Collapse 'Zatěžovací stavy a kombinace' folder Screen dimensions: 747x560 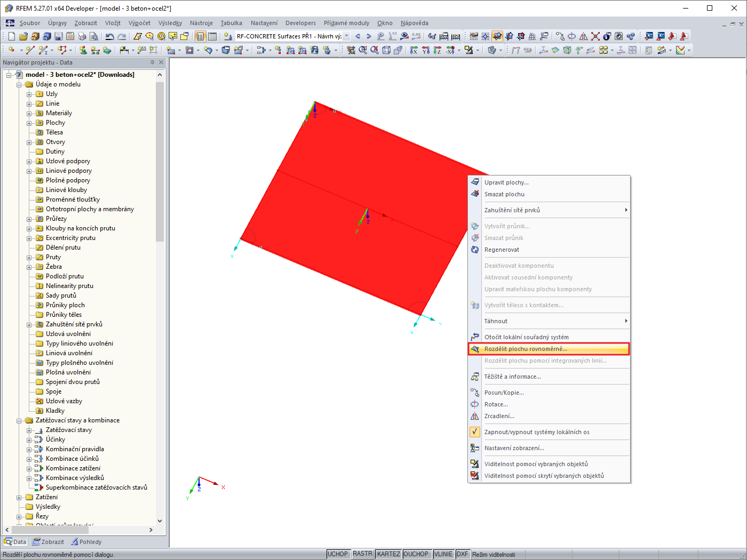(19, 421)
